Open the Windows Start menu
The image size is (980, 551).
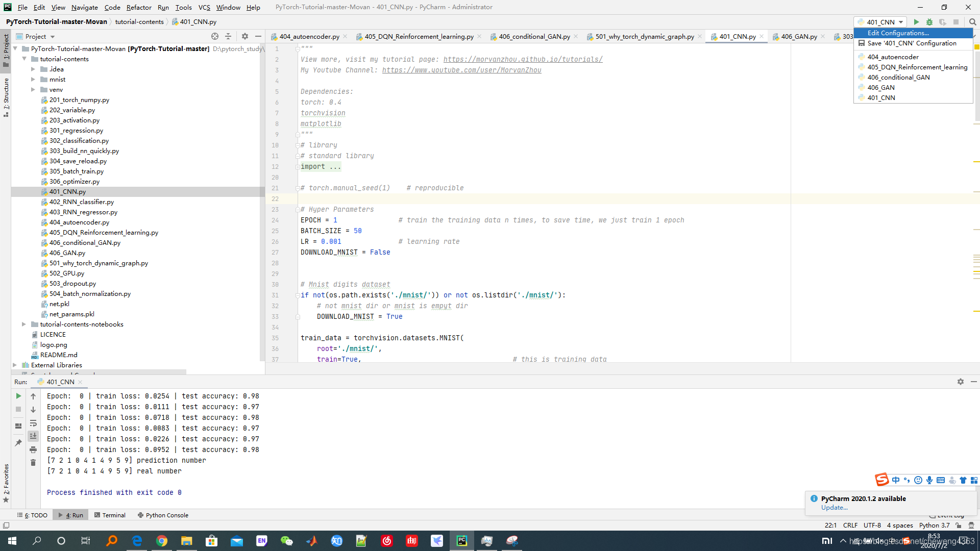pyautogui.click(x=12, y=541)
